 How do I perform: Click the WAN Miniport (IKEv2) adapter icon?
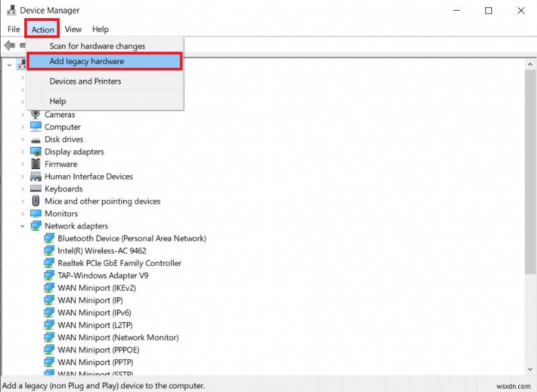(x=49, y=288)
